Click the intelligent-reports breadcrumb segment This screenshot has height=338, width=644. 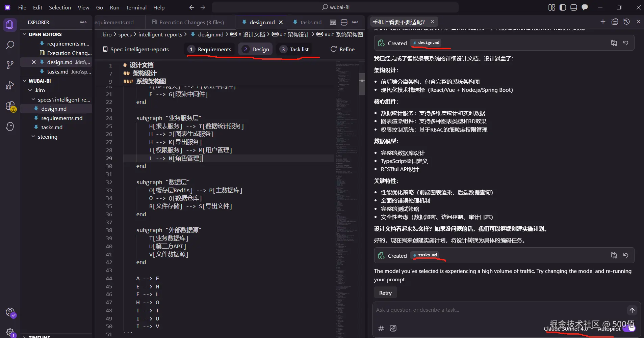click(160, 34)
